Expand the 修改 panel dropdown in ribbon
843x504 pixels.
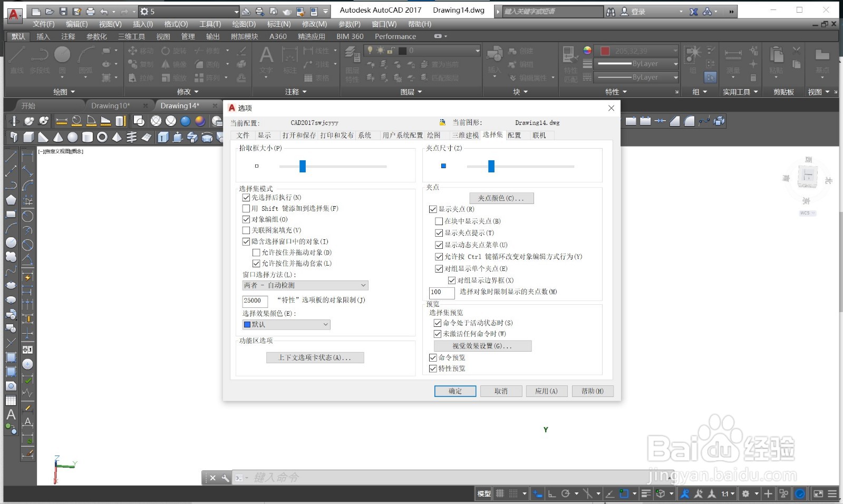click(x=188, y=92)
